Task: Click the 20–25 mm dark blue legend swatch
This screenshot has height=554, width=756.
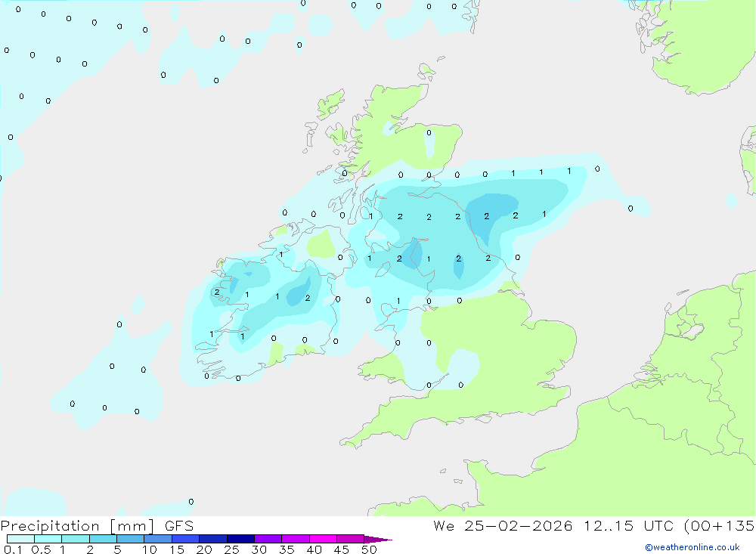Action: point(213,539)
